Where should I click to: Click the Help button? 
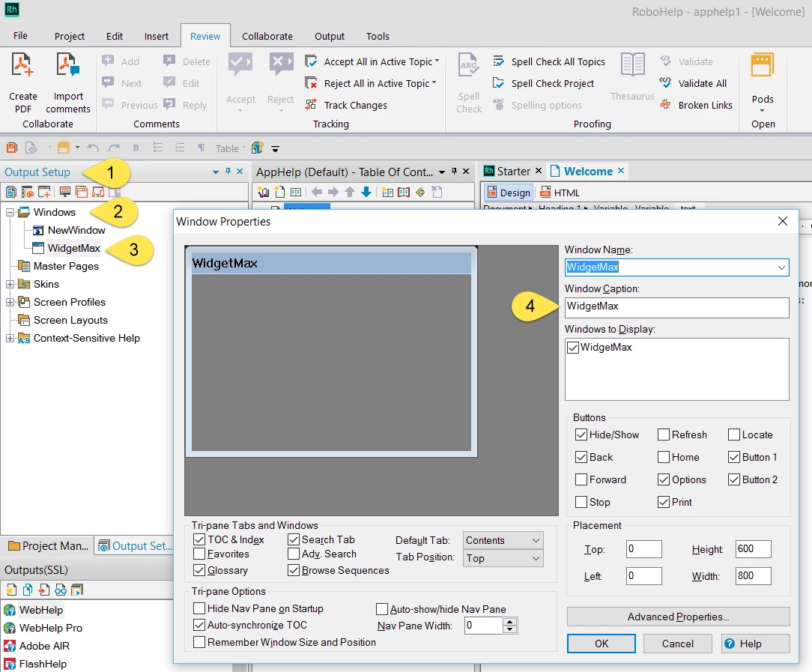[756, 644]
